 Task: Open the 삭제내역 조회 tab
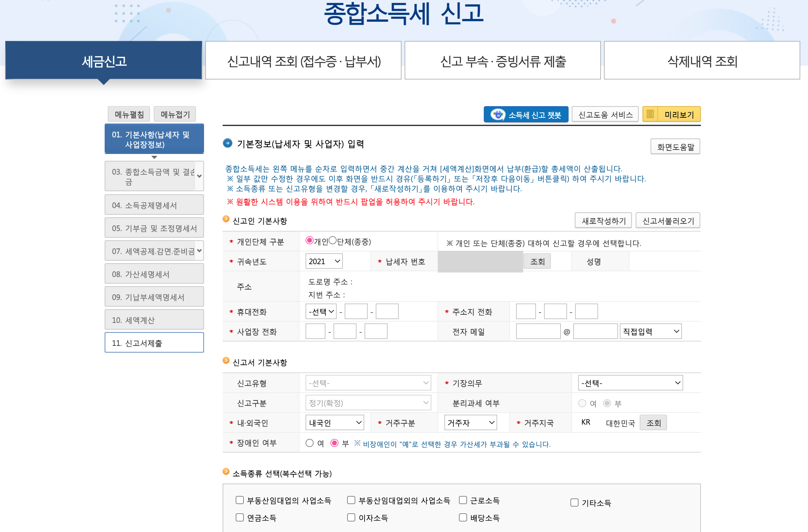coord(702,61)
